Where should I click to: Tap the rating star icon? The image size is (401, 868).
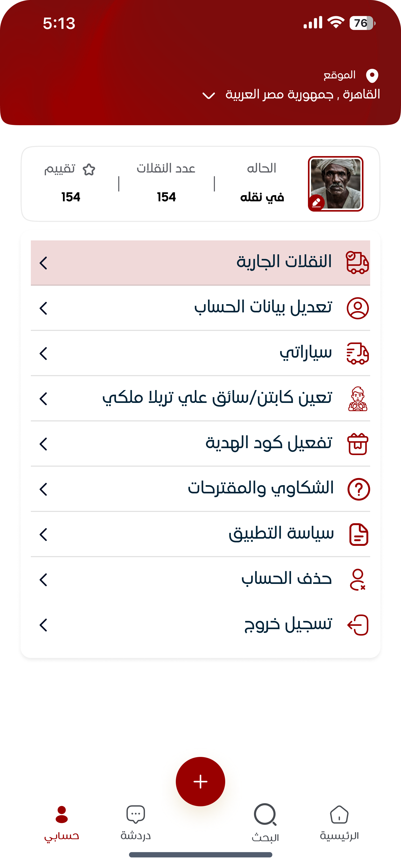click(x=89, y=169)
